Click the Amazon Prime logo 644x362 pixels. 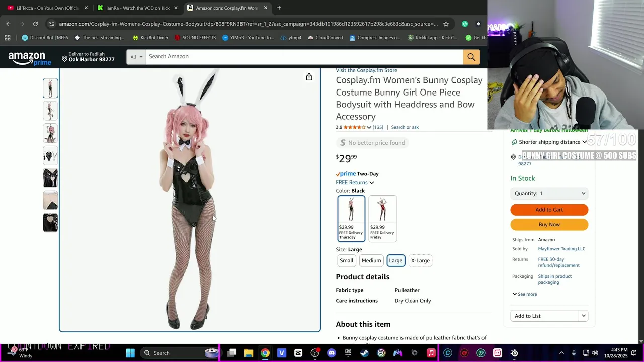tap(30, 58)
